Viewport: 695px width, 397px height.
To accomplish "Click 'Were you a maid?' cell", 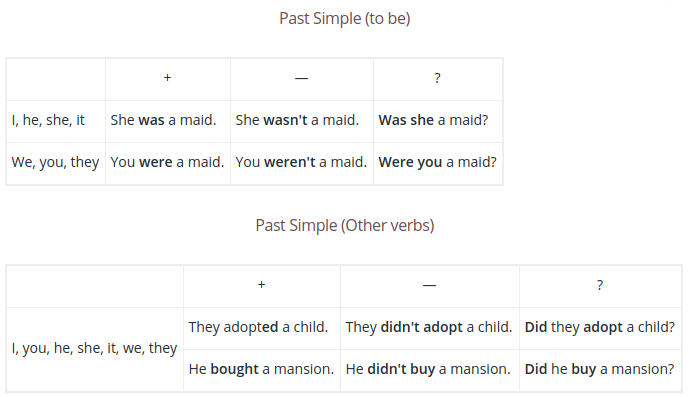I will [x=437, y=163].
